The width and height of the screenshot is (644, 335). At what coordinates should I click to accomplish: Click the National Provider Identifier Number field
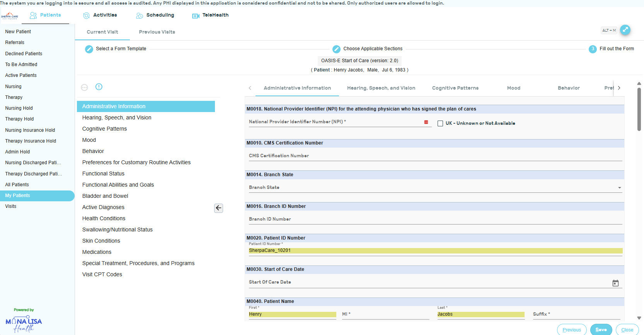click(340, 122)
